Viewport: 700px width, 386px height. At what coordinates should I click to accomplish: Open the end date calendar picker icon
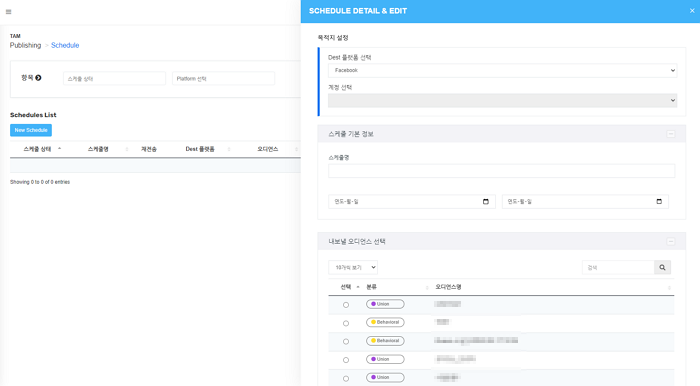659,202
